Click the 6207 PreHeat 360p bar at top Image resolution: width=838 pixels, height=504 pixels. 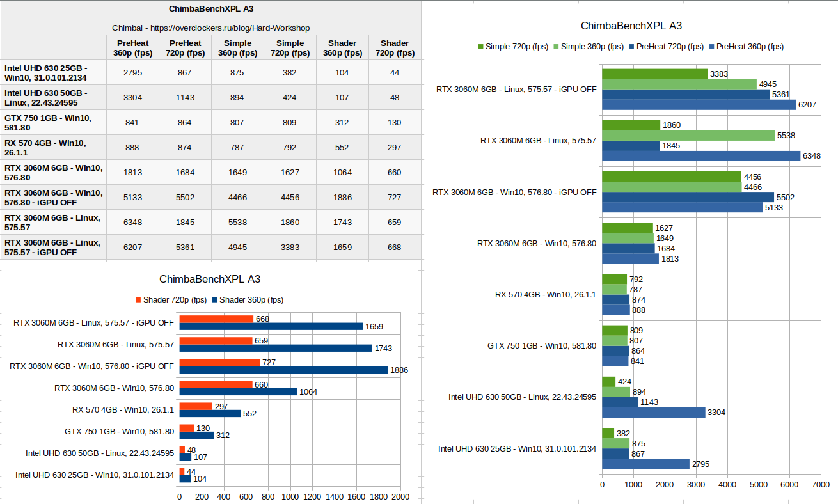click(x=699, y=104)
